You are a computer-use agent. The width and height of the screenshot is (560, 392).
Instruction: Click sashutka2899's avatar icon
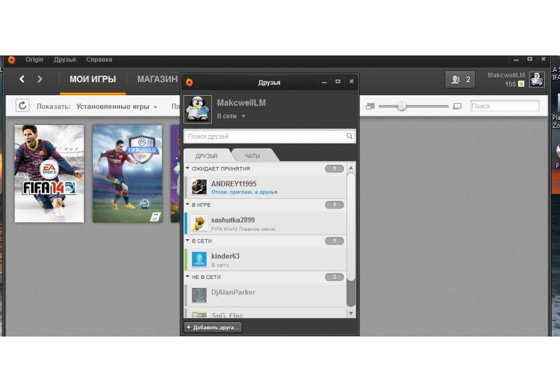point(199,223)
